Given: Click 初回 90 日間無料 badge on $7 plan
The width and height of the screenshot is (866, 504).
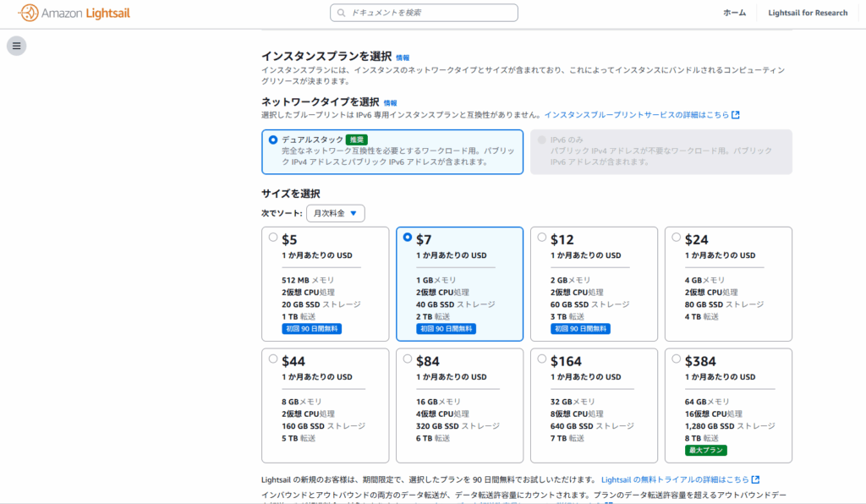Looking at the screenshot, I should click(446, 328).
